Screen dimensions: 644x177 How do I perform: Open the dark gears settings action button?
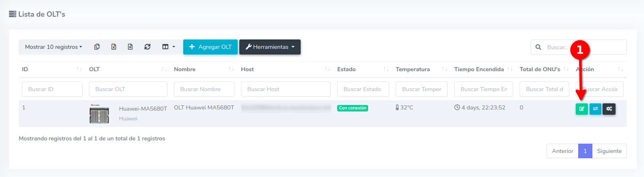click(609, 109)
